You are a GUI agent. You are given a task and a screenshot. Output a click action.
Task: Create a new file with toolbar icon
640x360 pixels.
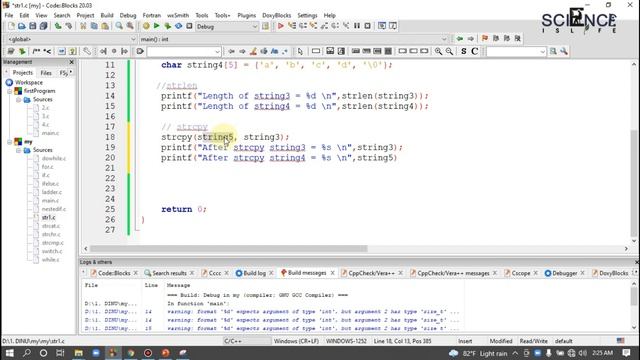pos(11,26)
